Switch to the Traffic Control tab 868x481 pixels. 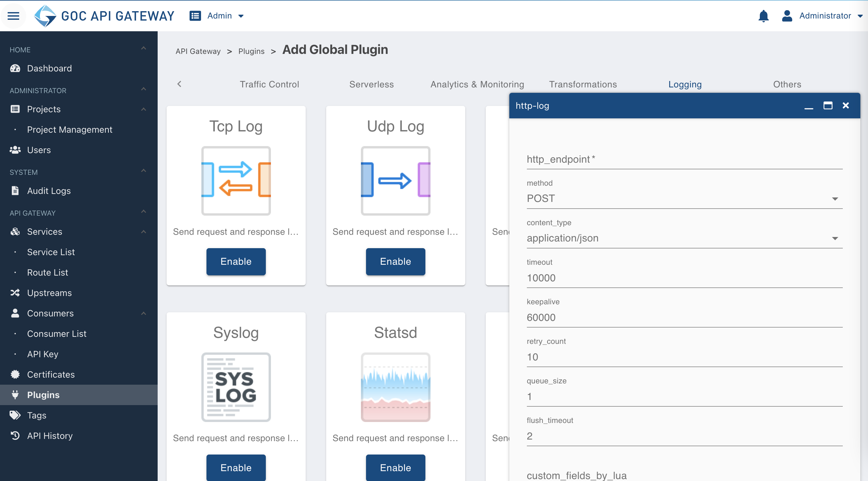pos(269,84)
